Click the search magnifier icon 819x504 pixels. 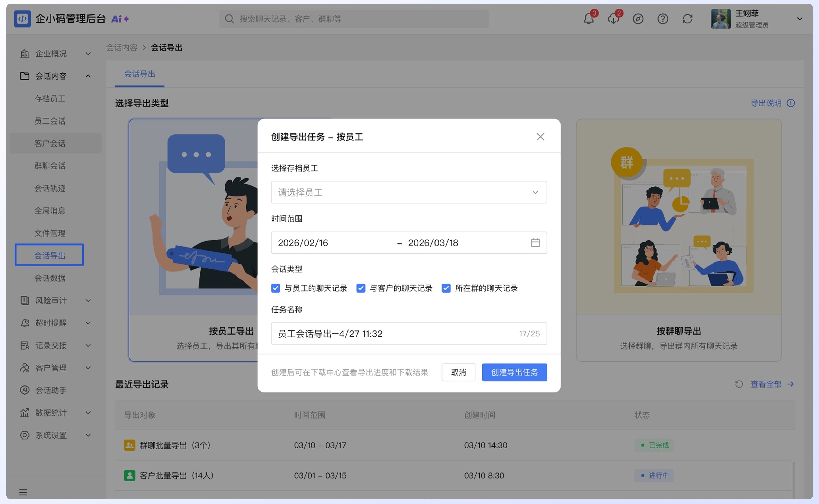229,19
